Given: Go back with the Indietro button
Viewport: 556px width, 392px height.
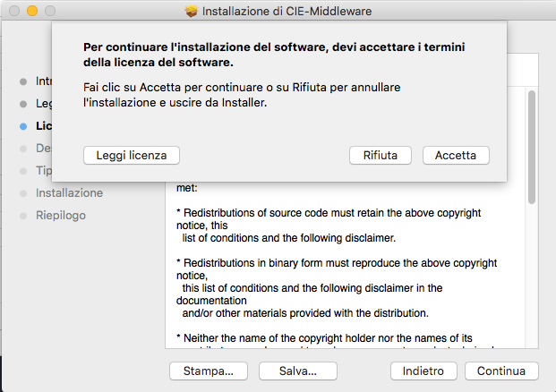Looking at the screenshot, I should (x=423, y=371).
